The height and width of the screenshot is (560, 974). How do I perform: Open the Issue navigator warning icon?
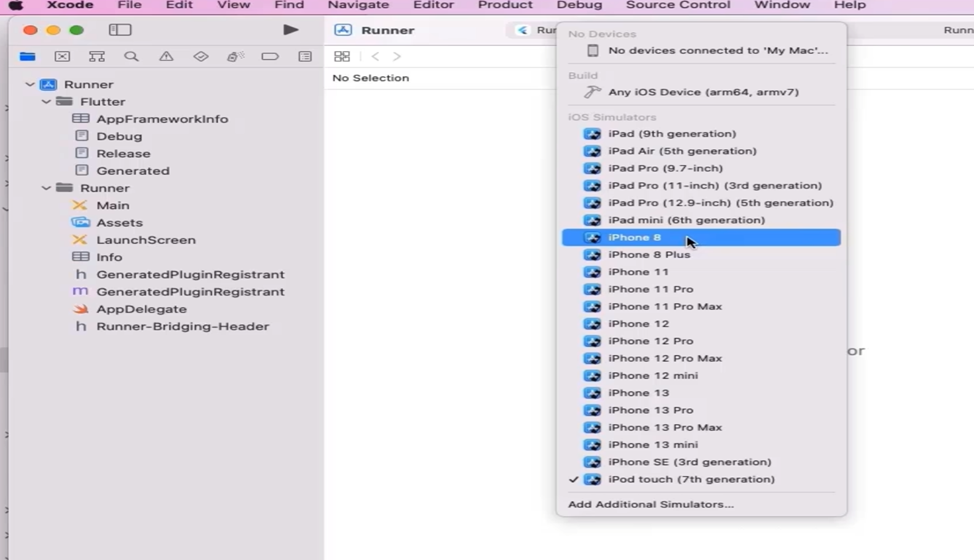click(166, 56)
